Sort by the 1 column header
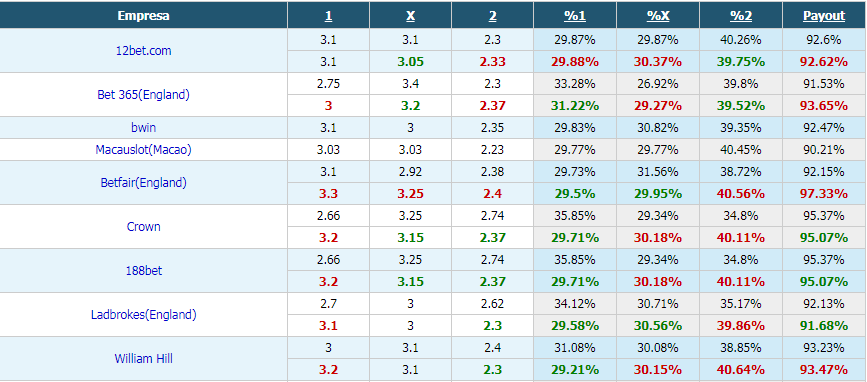The height and width of the screenshot is (382, 867). tap(328, 16)
